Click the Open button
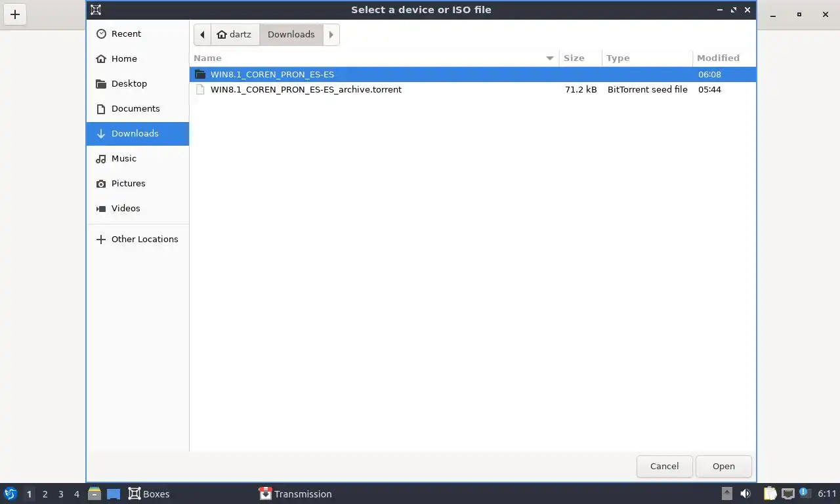Viewport: 840px width, 504px height. tap(723, 466)
